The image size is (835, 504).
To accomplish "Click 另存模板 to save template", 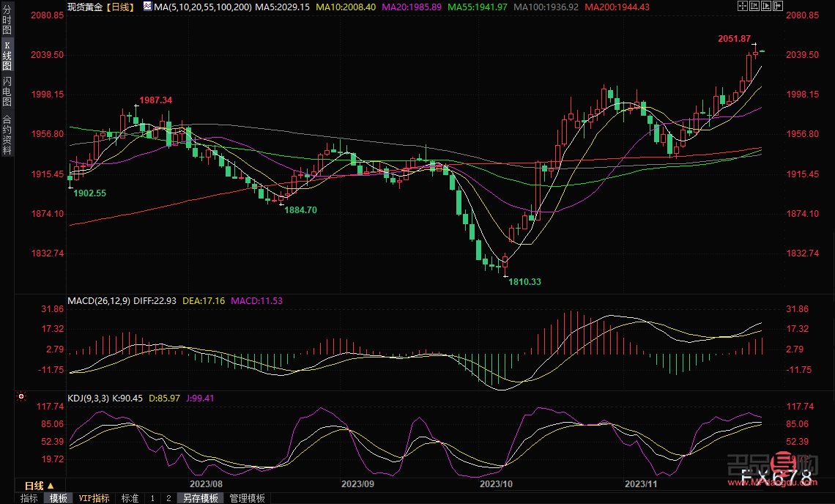I will 201,498.
